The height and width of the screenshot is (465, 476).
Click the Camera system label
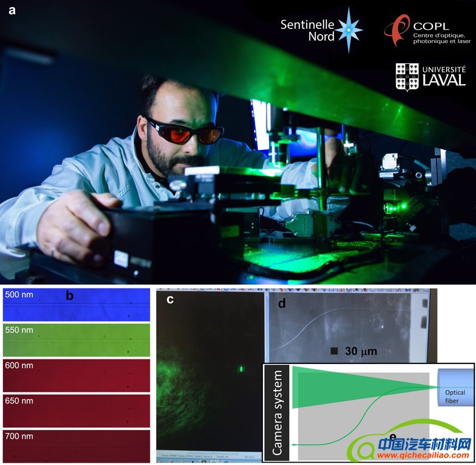(x=279, y=412)
